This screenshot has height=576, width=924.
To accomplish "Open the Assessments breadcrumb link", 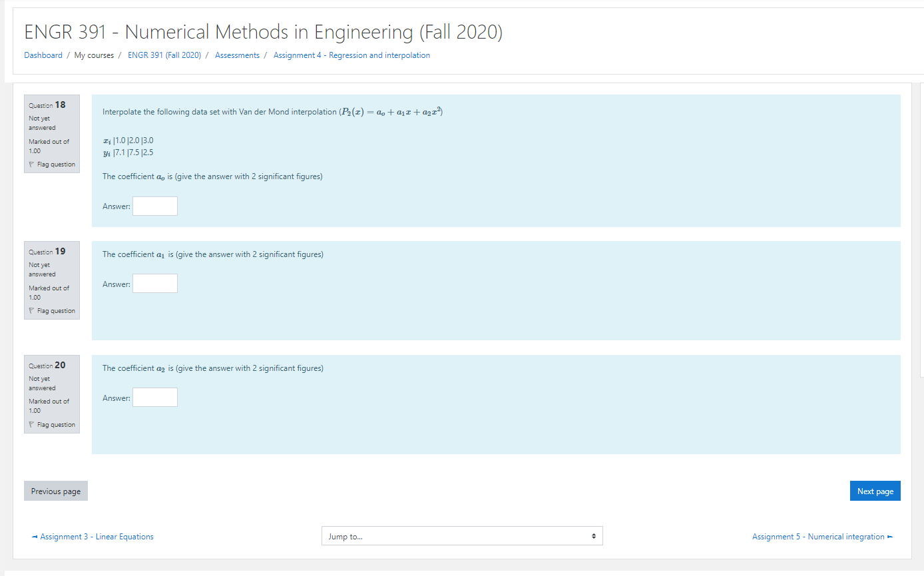I will tap(237, 55).
